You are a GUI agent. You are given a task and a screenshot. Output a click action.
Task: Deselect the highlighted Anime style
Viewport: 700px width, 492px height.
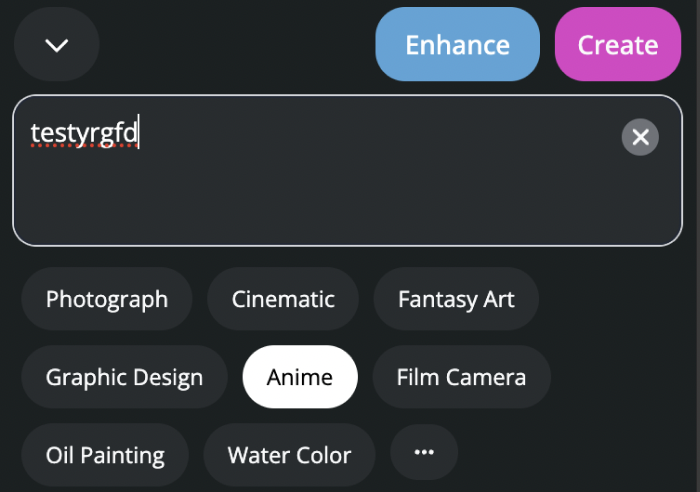[300, 377]
